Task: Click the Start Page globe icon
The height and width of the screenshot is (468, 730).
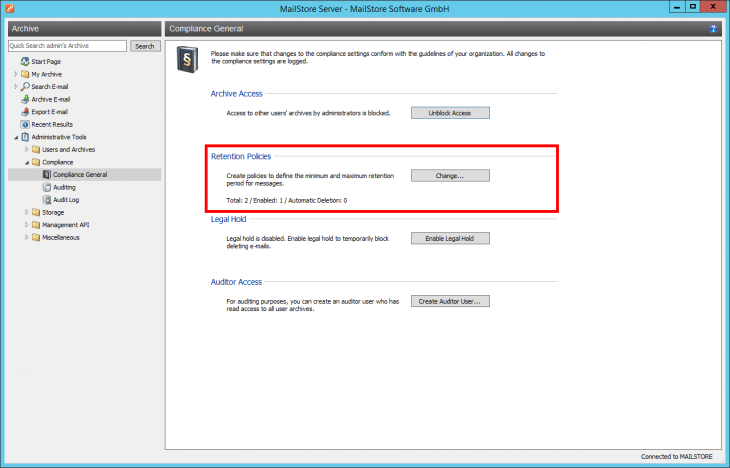Action: pos(25,61)
